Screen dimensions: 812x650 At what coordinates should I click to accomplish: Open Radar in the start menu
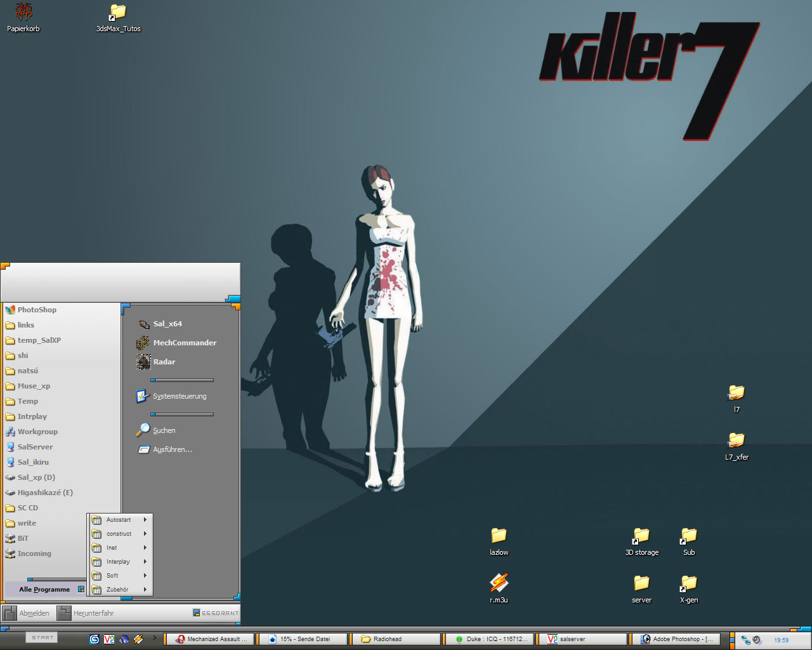point(156,362)
